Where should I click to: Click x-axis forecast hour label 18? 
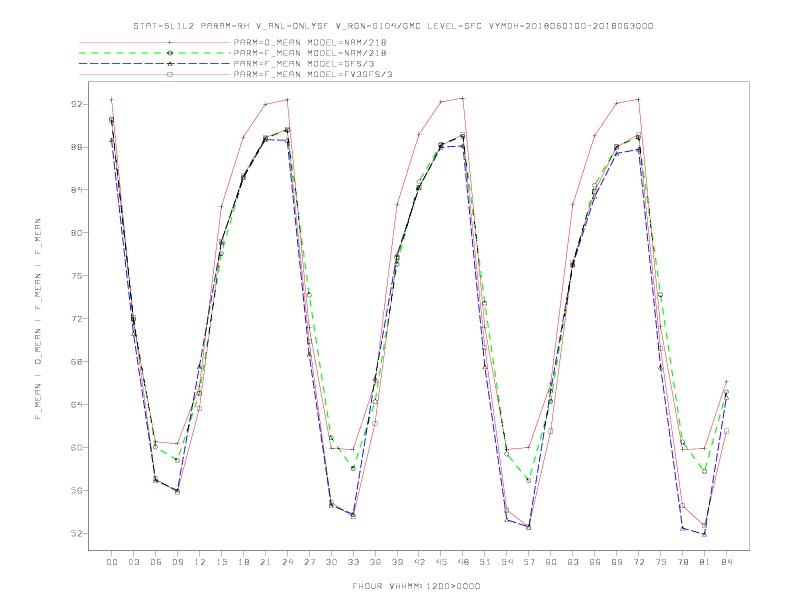click(x=243, y=562)
